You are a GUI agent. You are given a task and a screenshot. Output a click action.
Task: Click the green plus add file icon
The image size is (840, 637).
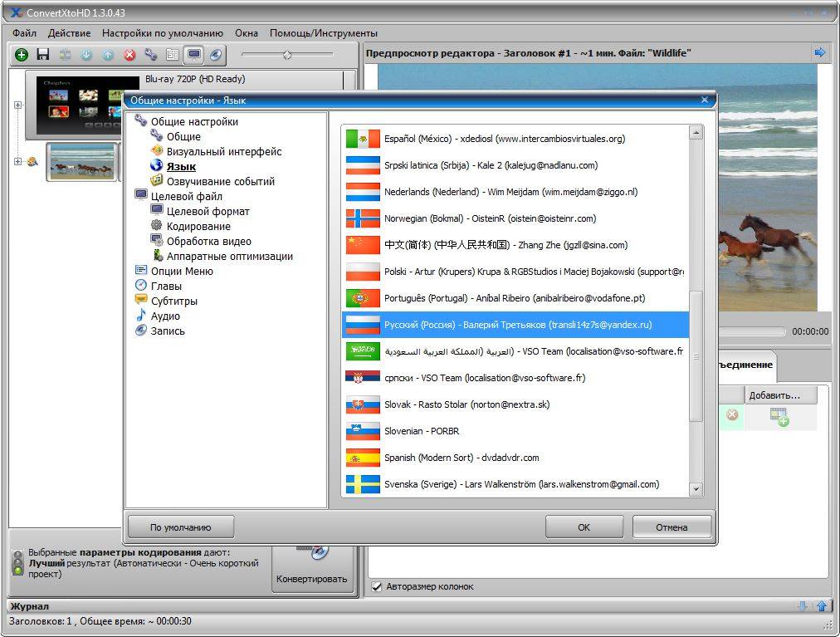click(22, 55)
